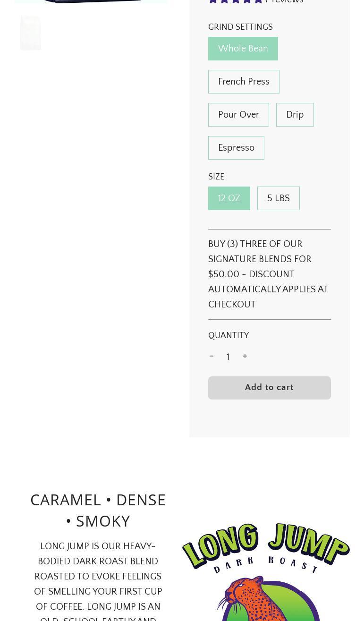Increase quantity with the plus icon
This screenshot has height=621, width=364.
click(x=245, y=357)
